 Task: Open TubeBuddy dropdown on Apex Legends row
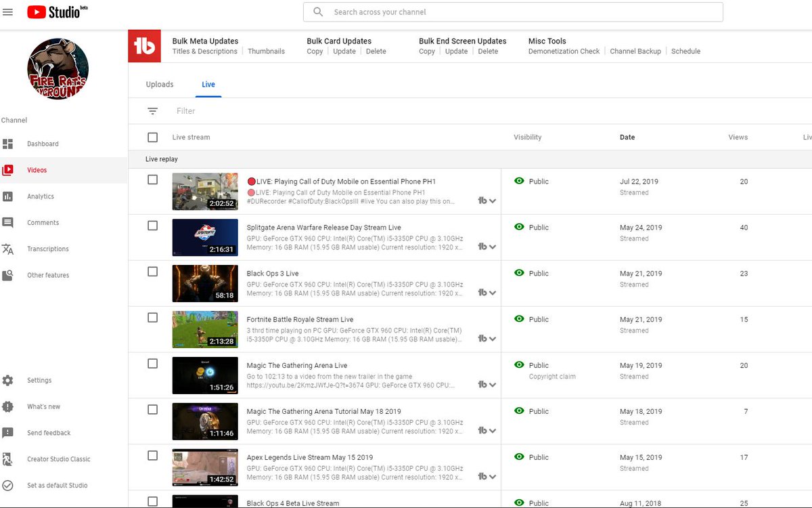pyautogui.click(x=487, y=477)
